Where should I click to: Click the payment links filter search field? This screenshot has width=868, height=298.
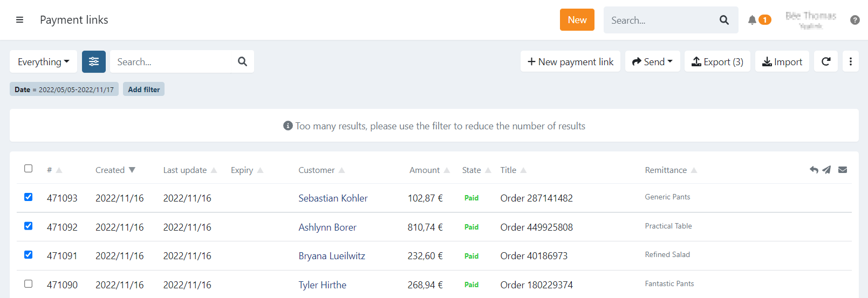(x=174, y=61)
